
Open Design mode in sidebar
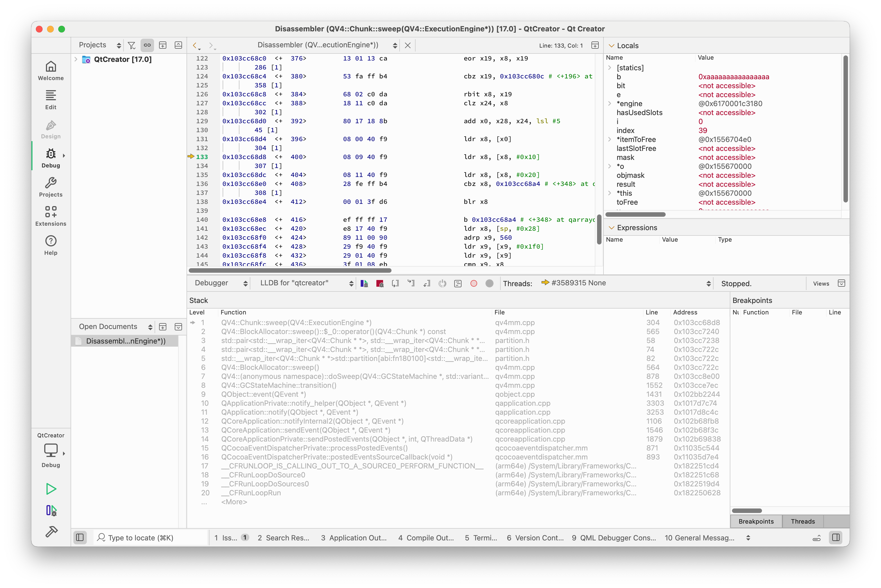click(51, 129)
